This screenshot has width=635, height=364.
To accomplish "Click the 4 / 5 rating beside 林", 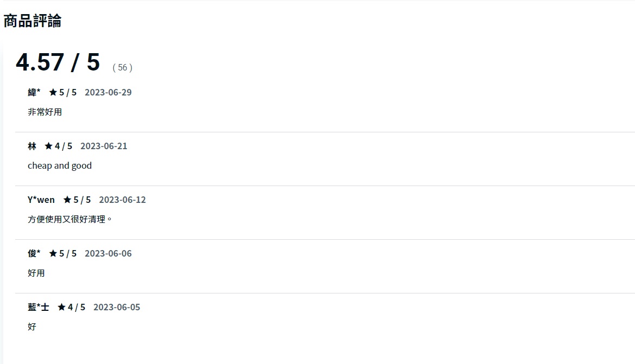I will [63, 146].
